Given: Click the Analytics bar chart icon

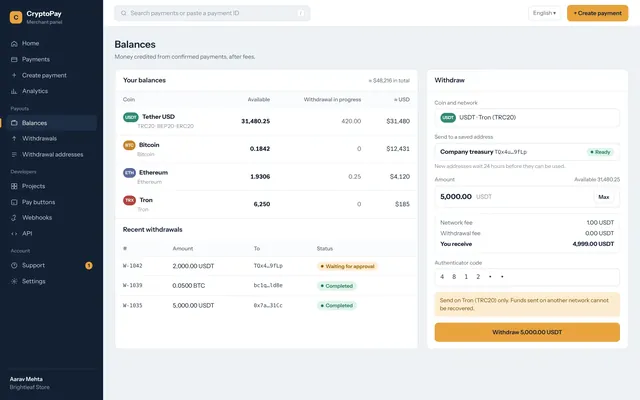Looking at the screenshot, I should 14,91.
